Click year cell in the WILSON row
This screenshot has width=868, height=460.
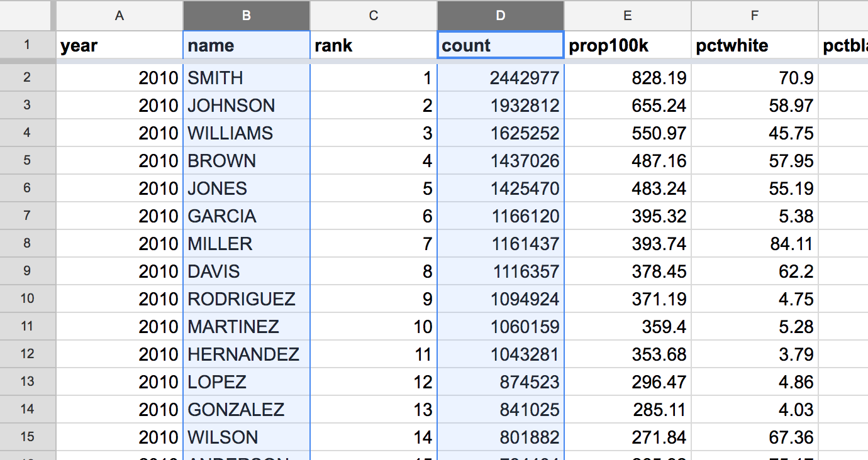tap(120, 437)
